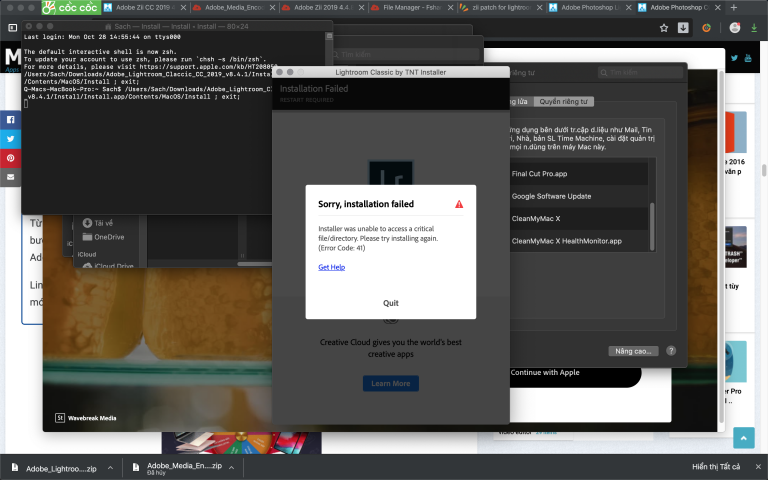Click the Terminal window title bar
Viewport: 768px width, 480px height.
tap(176, 26)
